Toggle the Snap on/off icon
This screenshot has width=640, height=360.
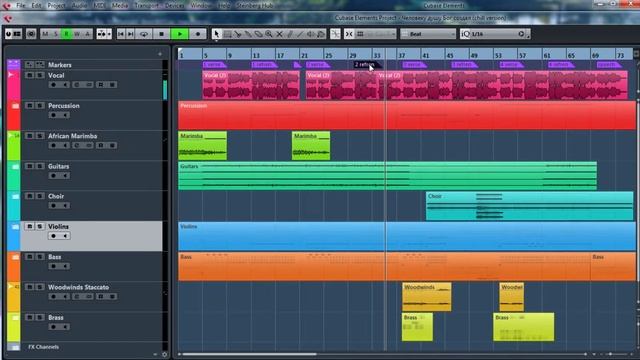coord(349,34)
